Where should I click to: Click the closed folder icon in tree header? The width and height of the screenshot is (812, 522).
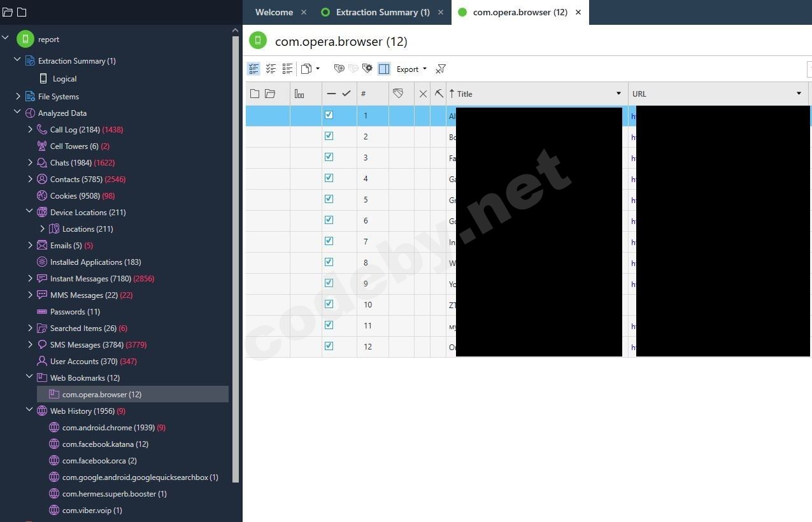click(8, 12)
